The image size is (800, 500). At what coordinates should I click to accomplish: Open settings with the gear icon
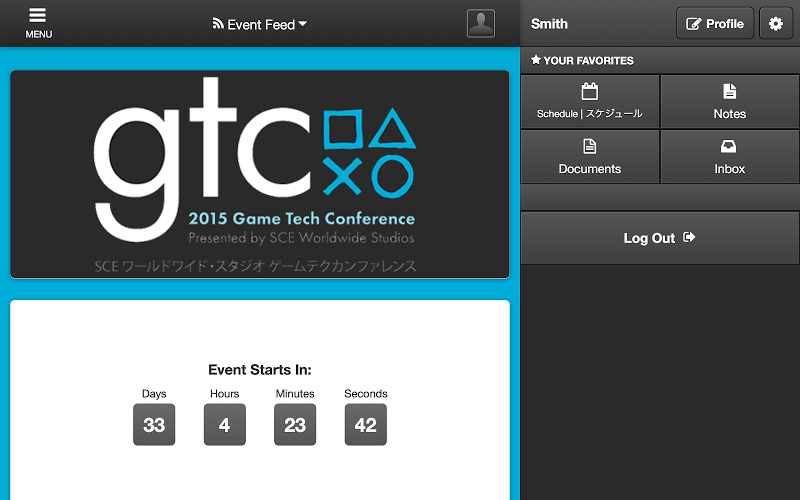point(776,23)
